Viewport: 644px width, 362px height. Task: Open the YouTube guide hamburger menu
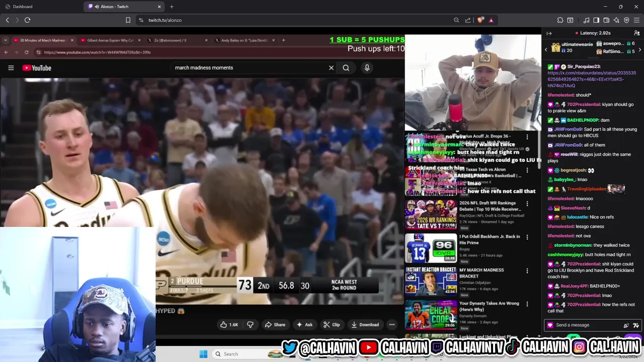coord(11,68)
